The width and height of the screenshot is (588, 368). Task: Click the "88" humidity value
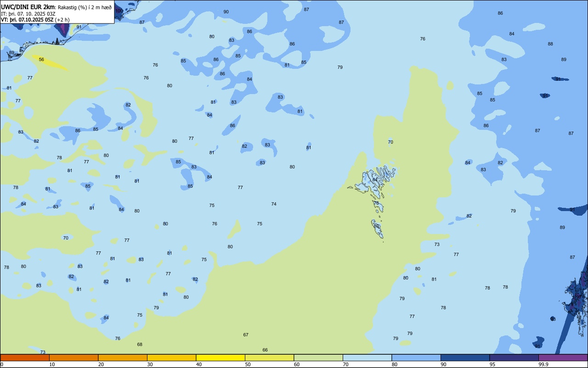(550, 44)
